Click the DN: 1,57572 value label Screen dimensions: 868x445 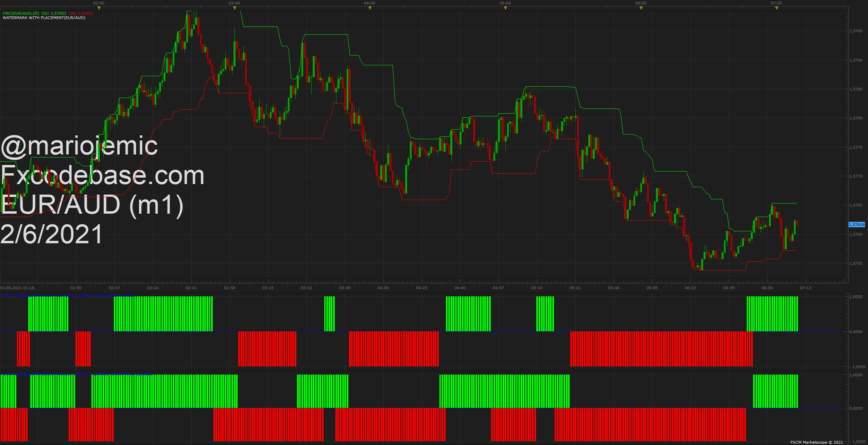[81, 13]
